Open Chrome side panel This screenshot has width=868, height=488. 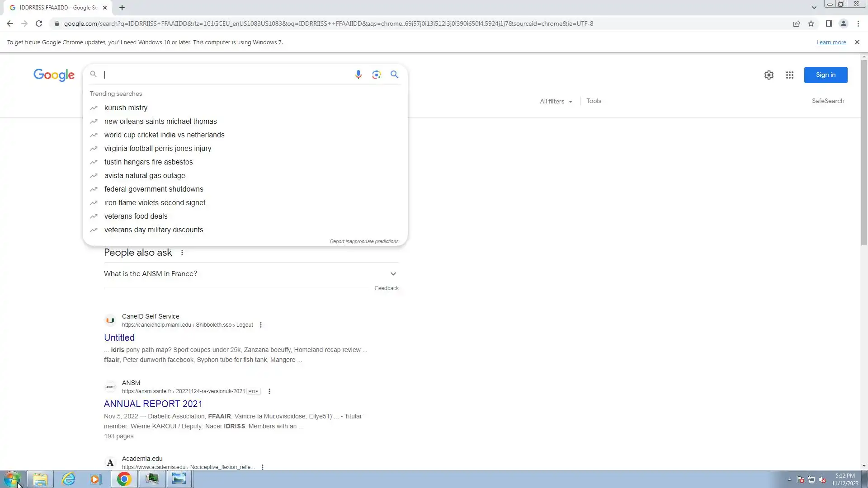(829, 23)
